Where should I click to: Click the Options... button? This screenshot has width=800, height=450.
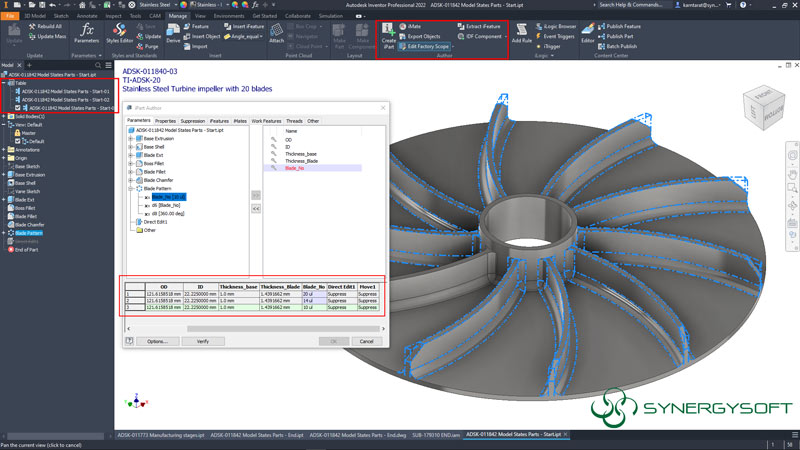coord(156,341)
